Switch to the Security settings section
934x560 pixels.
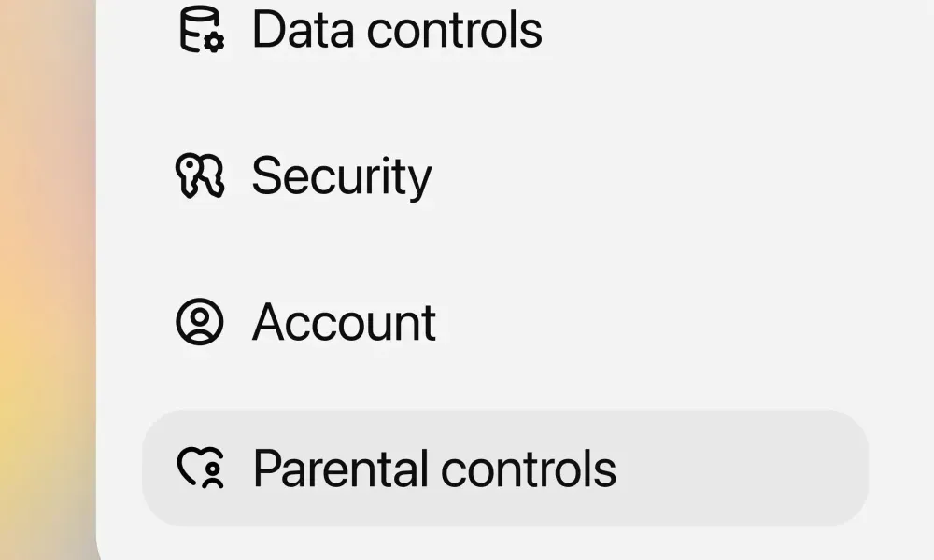342,175
